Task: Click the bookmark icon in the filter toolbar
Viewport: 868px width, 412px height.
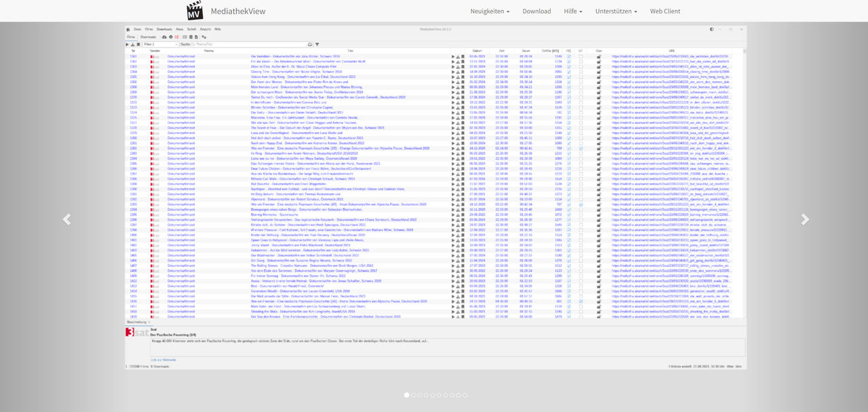Action: pos(138,44)
